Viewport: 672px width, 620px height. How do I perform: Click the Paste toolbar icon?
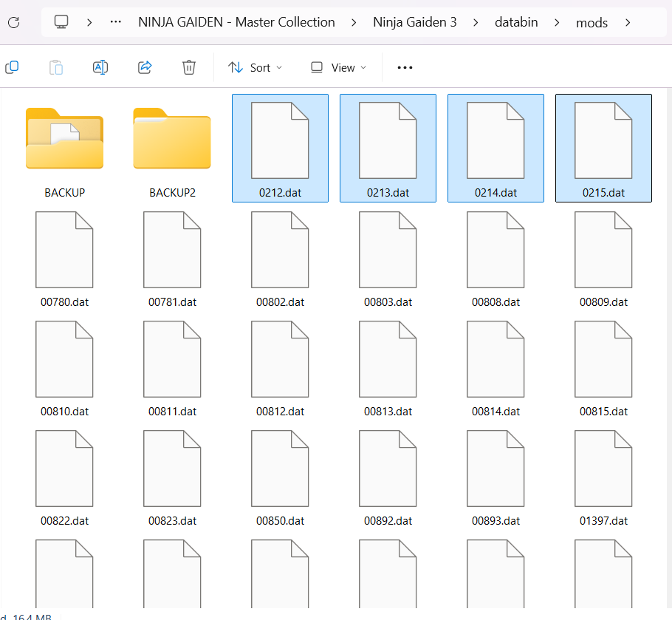(x=56, y=67)
